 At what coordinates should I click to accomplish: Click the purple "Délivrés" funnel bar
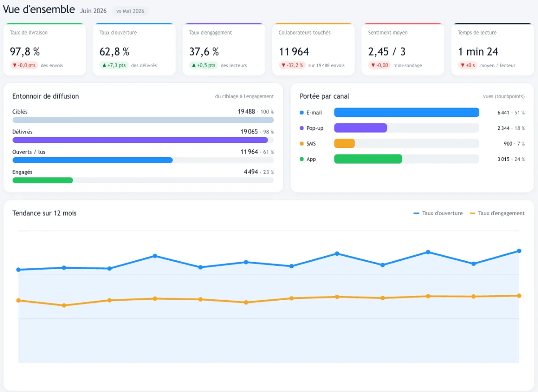pyautogui.click(x=140, y=140)
